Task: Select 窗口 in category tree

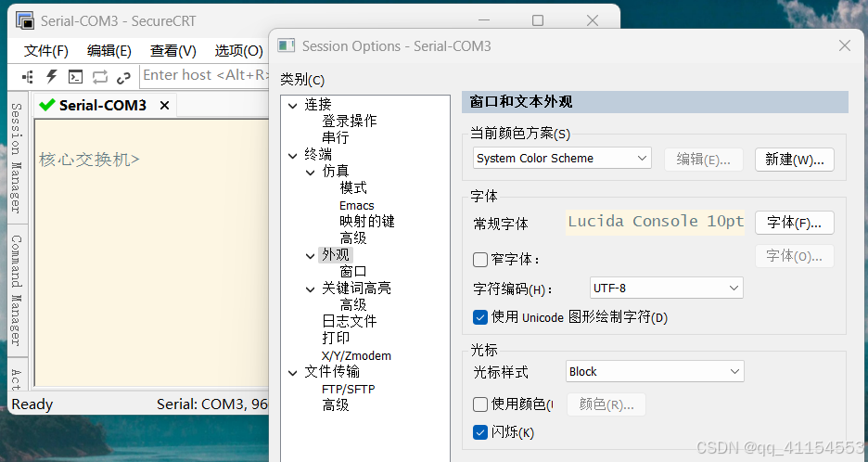Action: pyautogui.click(x=353, y=272)
